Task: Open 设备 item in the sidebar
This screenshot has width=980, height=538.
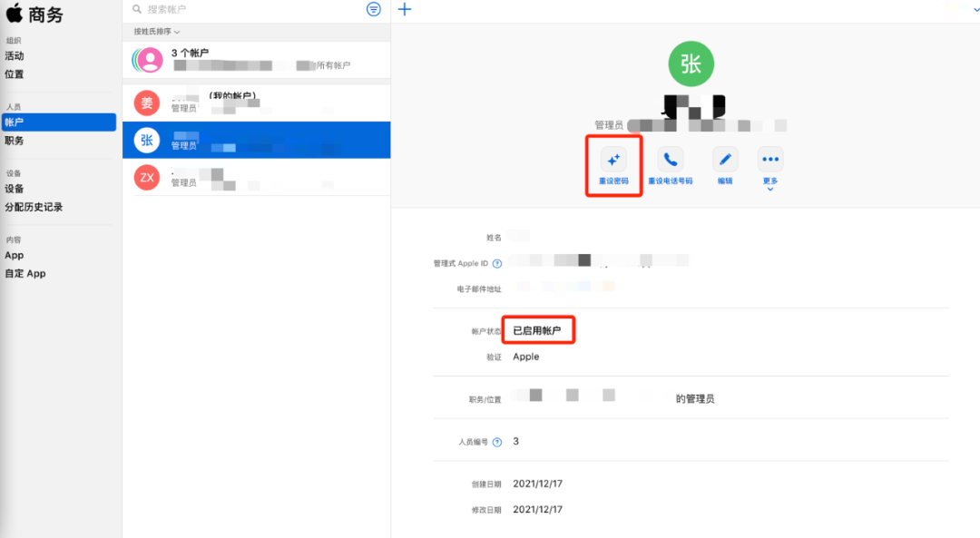Action: 15,189
